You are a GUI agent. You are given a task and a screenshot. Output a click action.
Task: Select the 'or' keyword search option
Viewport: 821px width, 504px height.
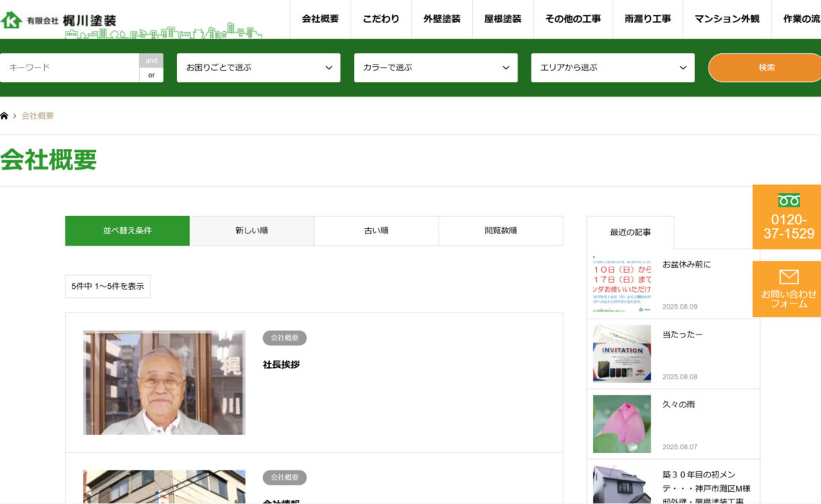(151, 75)
